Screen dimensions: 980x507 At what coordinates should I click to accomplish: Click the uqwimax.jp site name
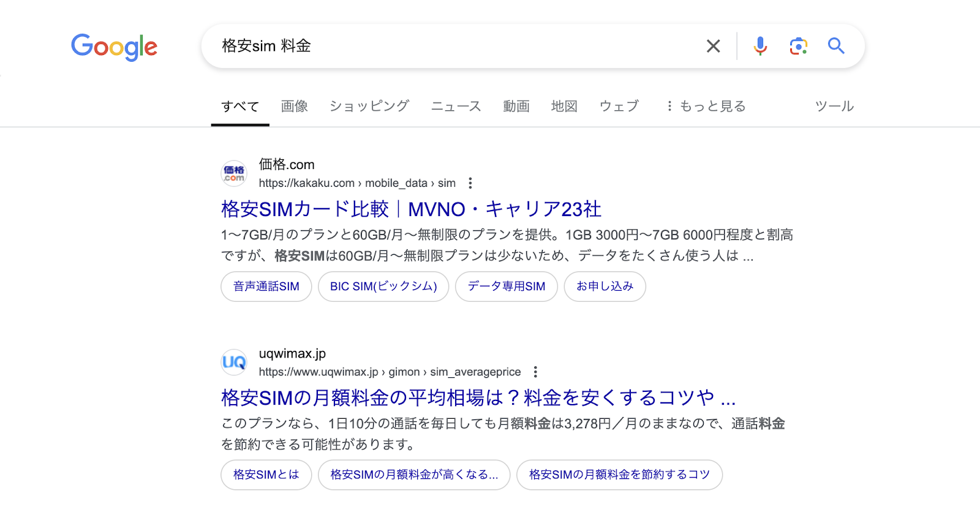(x=292, y=353)
